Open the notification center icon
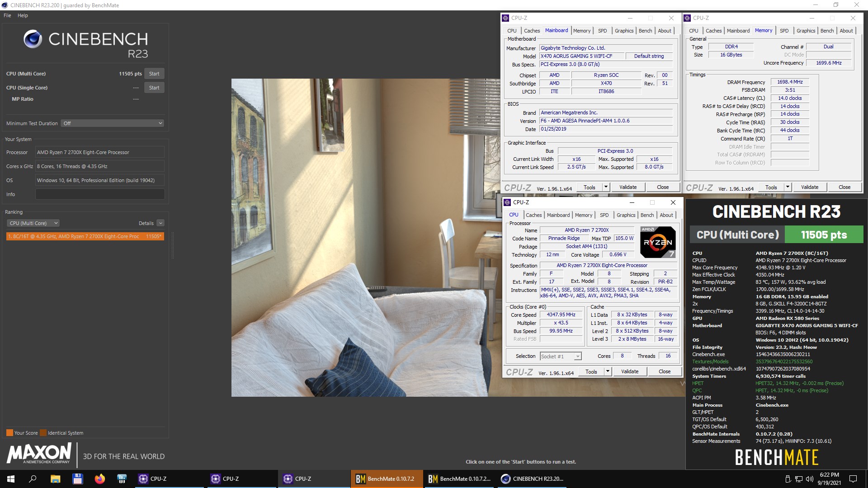This screenshot has height=488, width=868. (x=853, y=479)
